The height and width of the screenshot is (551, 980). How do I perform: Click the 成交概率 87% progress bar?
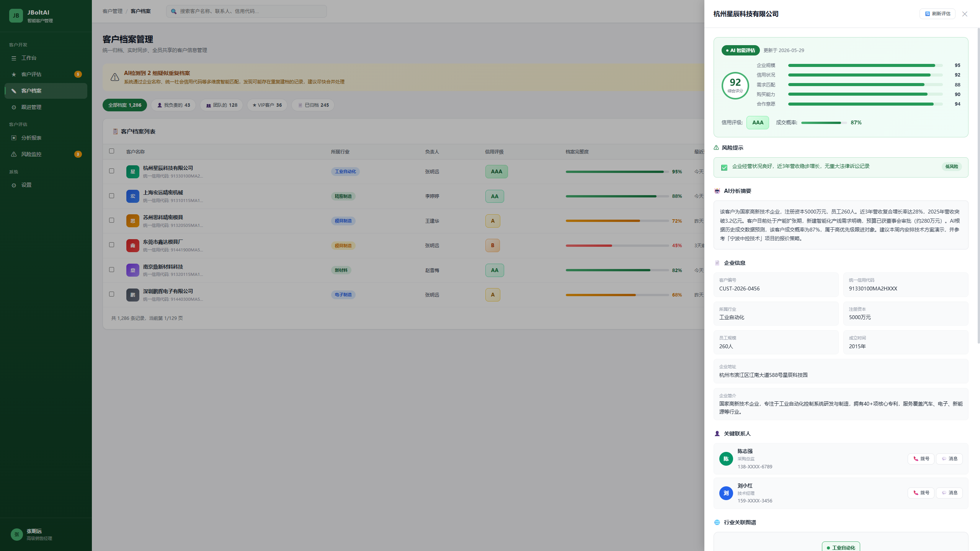click(824, 123)
